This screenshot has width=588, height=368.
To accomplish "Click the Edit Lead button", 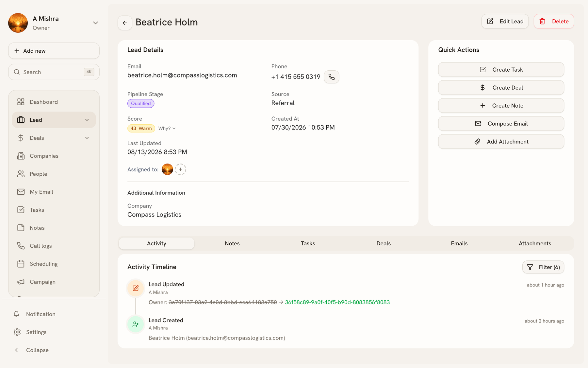I will click(505, 22).
